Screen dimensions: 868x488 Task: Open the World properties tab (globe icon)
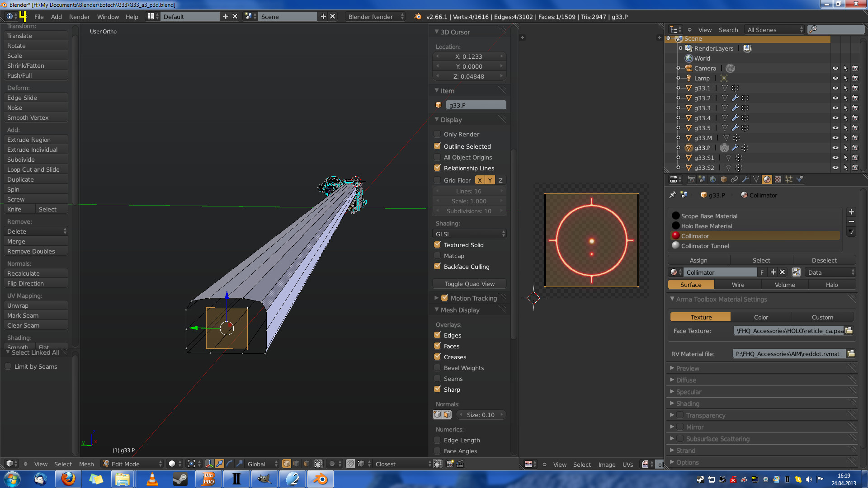(713, 179)
